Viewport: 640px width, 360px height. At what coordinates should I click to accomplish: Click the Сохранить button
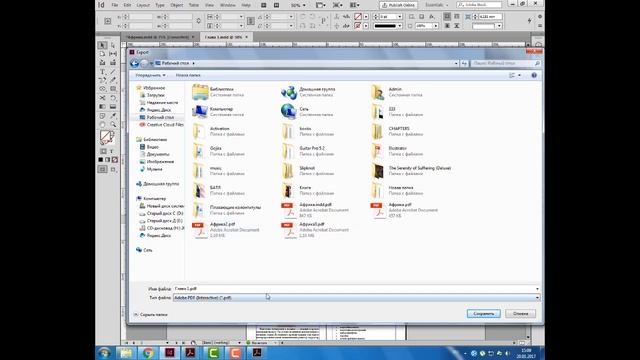484,313
